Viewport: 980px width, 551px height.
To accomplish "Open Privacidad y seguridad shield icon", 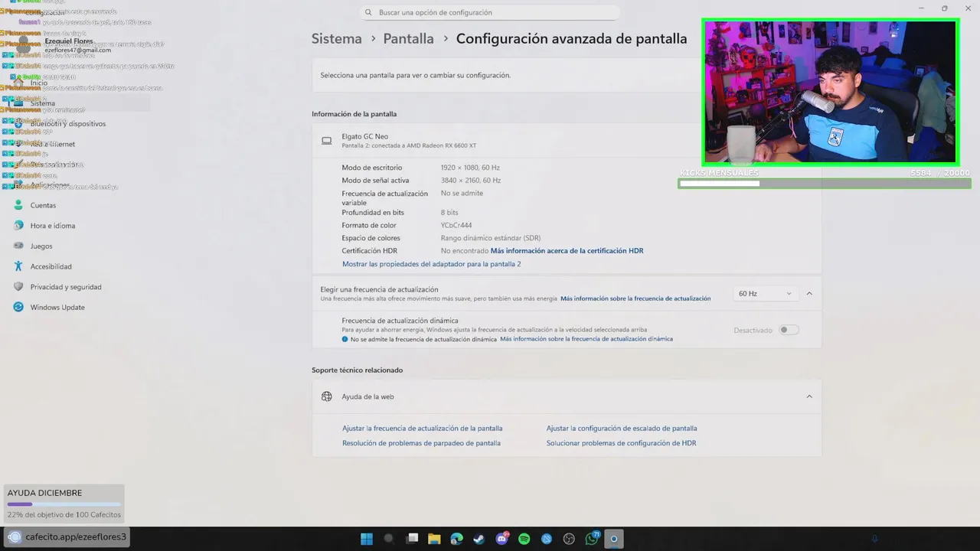I will pyautogui.click(x=18, y=287).
